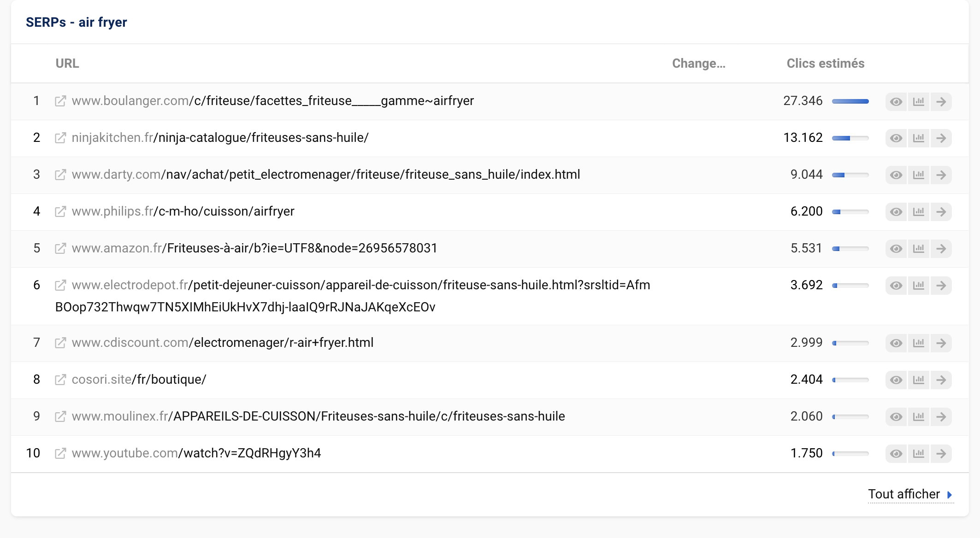The height and width of the screenshot is (538, 980).
Task: Open the youtube.com watch URL
Action: 196,453
